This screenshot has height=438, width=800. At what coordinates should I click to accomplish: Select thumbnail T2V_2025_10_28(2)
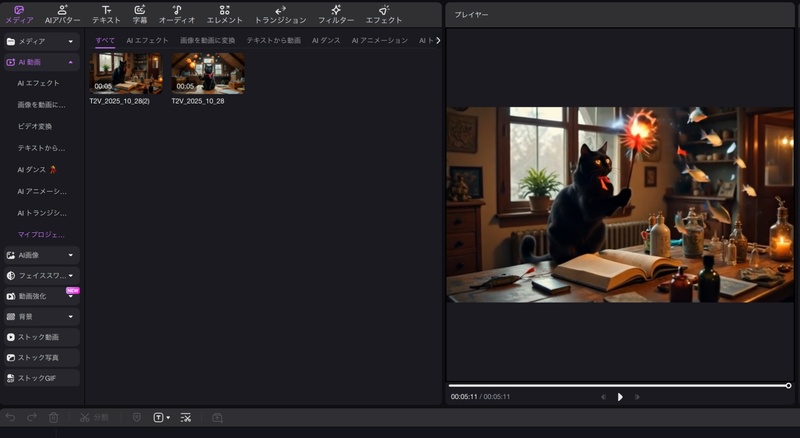tap(126, 73)
